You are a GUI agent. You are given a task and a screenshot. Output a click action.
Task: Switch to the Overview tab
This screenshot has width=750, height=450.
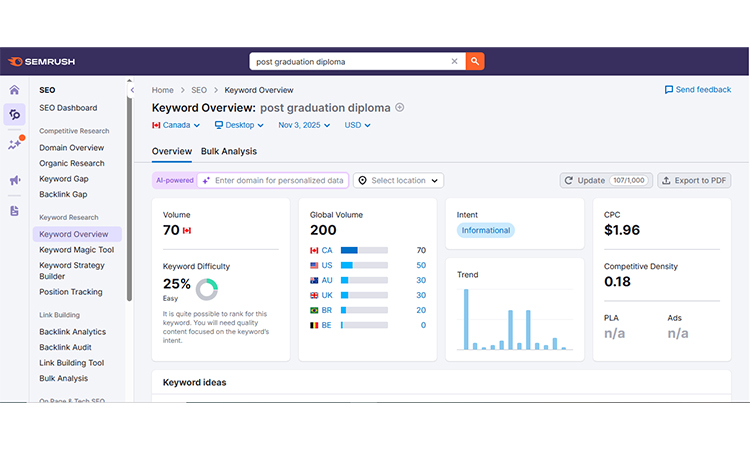172,151
